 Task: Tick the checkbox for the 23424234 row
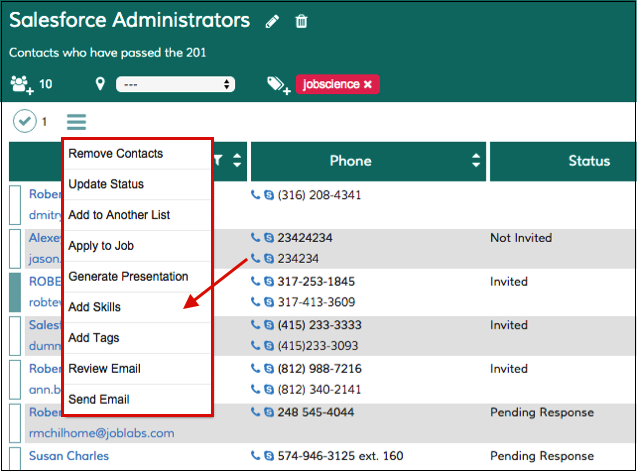[15, 248]
